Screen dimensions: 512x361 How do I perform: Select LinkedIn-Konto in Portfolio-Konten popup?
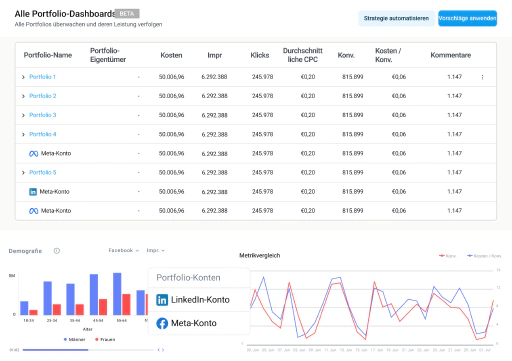(199, 300)
